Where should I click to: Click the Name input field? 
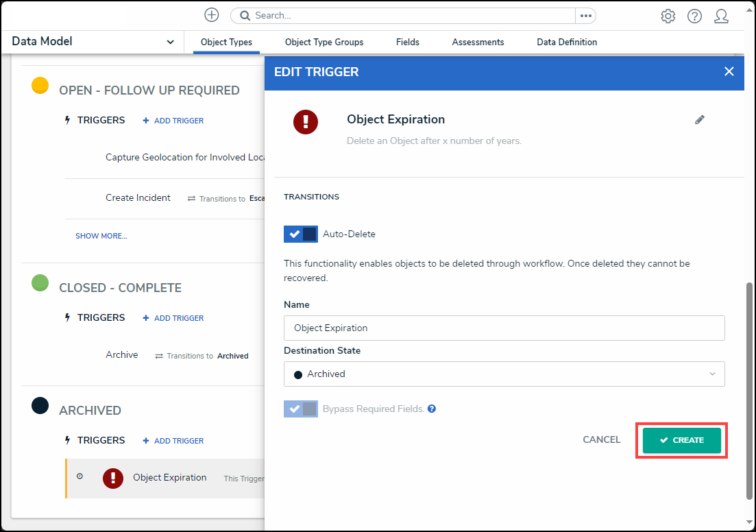pos(504,328)
